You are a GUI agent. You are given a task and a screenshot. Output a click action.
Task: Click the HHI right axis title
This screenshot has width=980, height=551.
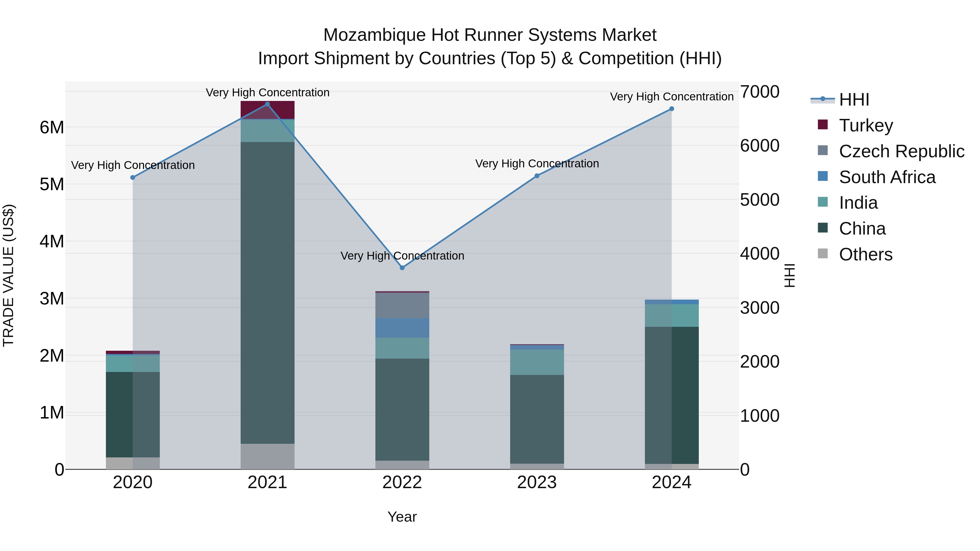coord(790,275)
